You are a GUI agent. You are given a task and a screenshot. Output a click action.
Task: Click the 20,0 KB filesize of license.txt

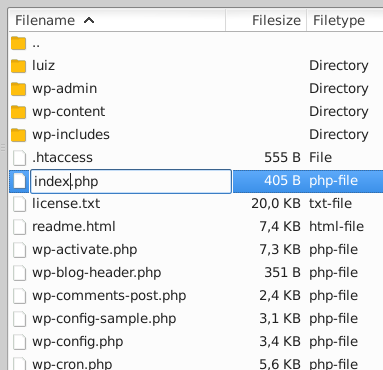(276, 203)
